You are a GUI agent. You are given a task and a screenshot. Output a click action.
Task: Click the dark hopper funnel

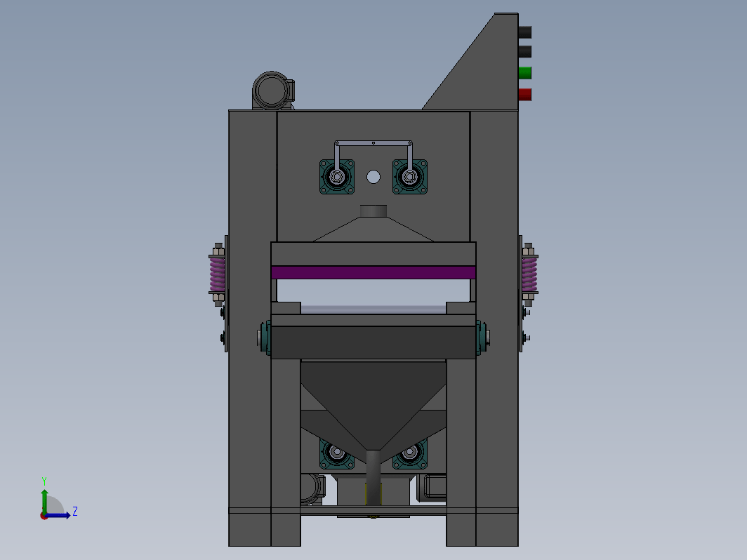[373, 400]
